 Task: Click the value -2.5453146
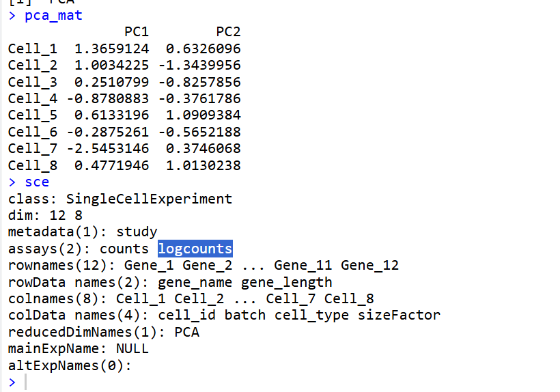pyautogui.click(x=108, y=148)
